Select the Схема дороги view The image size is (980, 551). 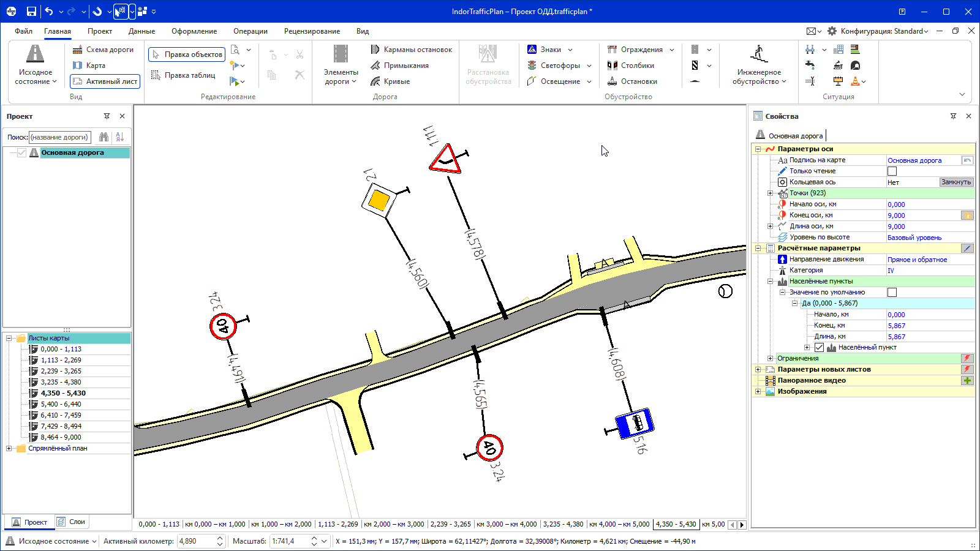coord(103,50)
